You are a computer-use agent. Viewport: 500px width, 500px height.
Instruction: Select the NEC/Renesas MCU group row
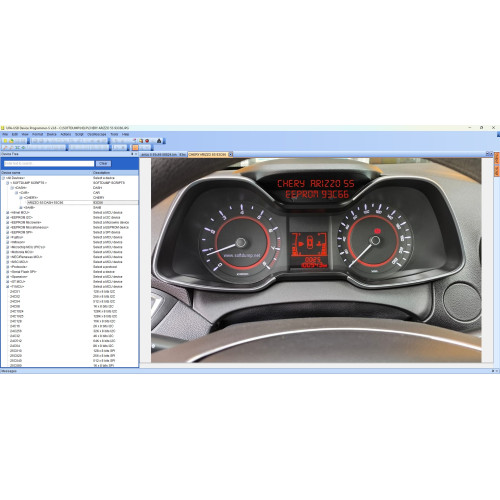pos(69,257)
